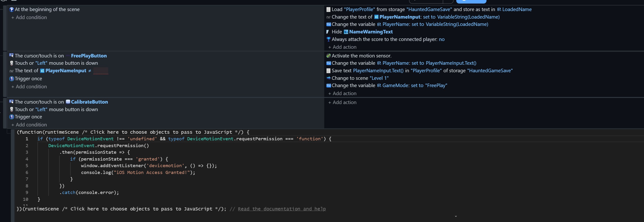The height and width of the screenshot is (222, 644).
Task: Click the cursor icon beside CalibrateButton condition
Action: (12, 102)
